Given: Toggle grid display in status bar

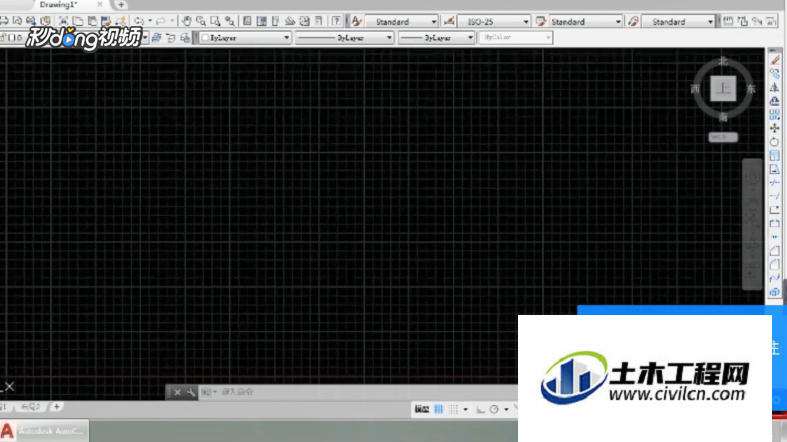Looking at the screenshot, I should (x=439, y=409).
